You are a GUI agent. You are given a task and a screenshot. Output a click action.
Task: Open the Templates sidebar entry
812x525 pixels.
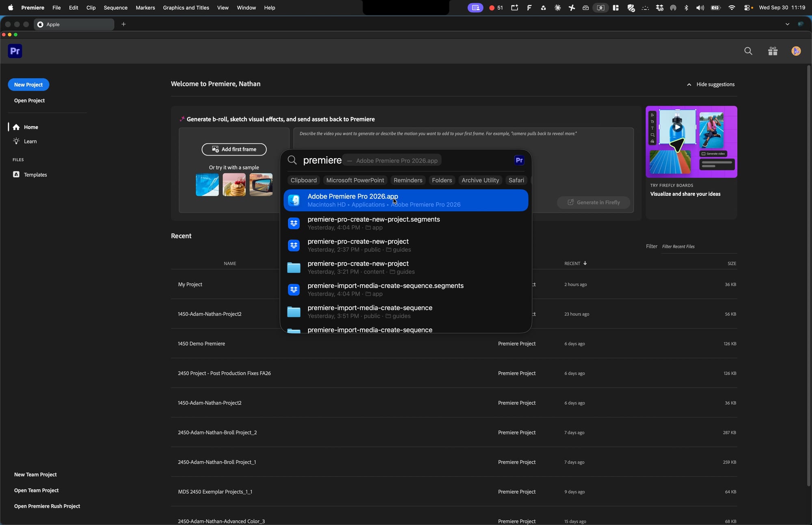(30, 175)
